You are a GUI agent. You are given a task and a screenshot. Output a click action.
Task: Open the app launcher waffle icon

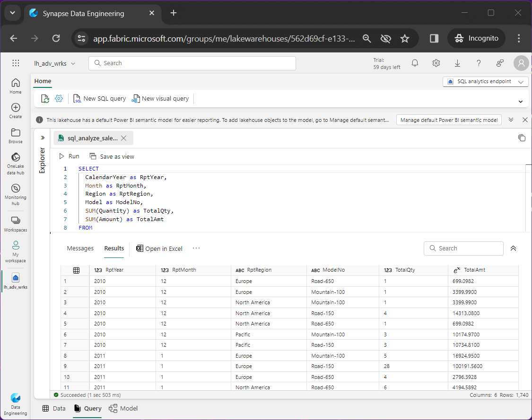[16, 63]
